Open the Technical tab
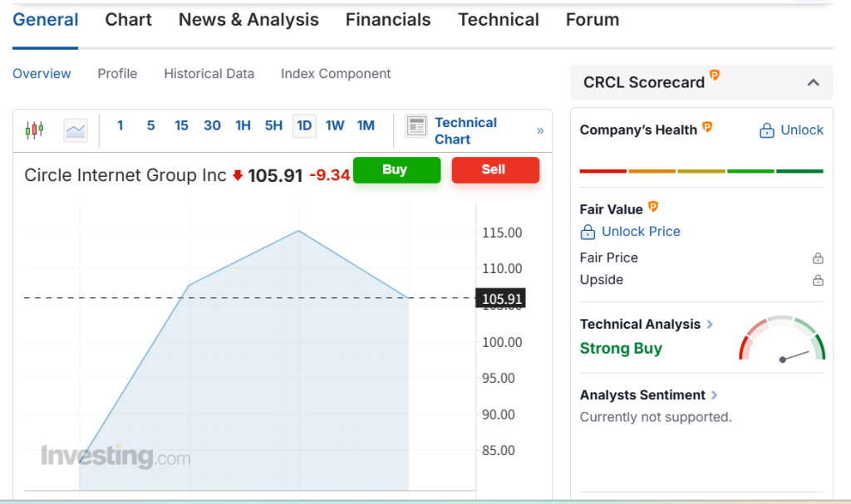 click(499, 20)
